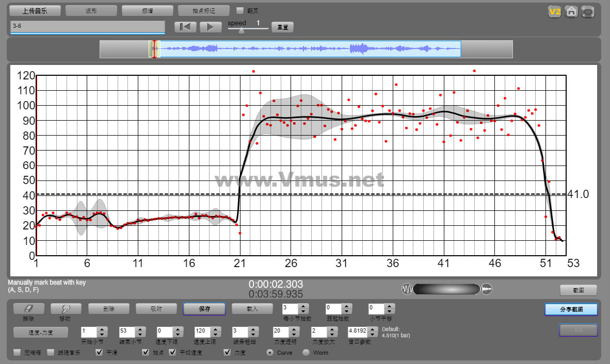Click the small waveform zoom-out icon
Viewport: 610px width, 364px height.
point(407,289)
